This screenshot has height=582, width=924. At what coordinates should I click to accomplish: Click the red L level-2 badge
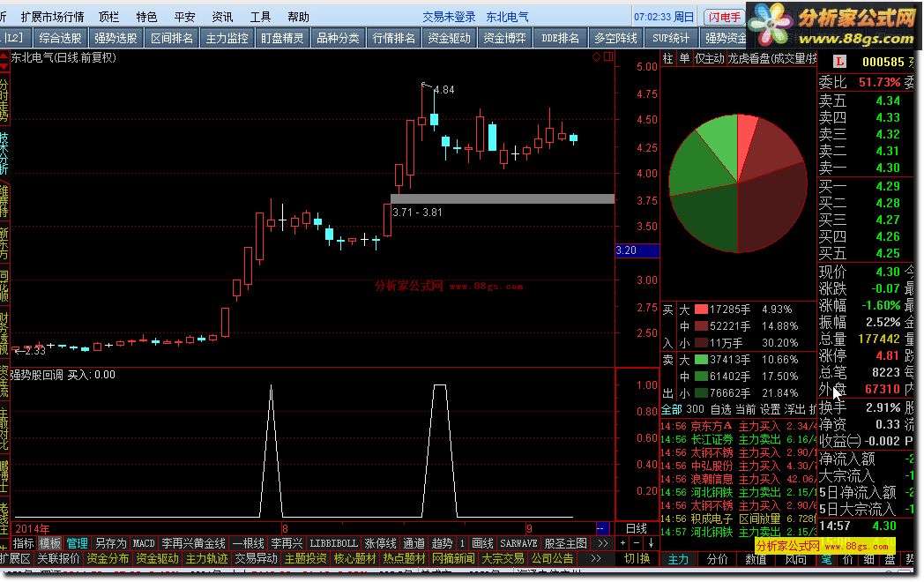click(x=839, y=62)
